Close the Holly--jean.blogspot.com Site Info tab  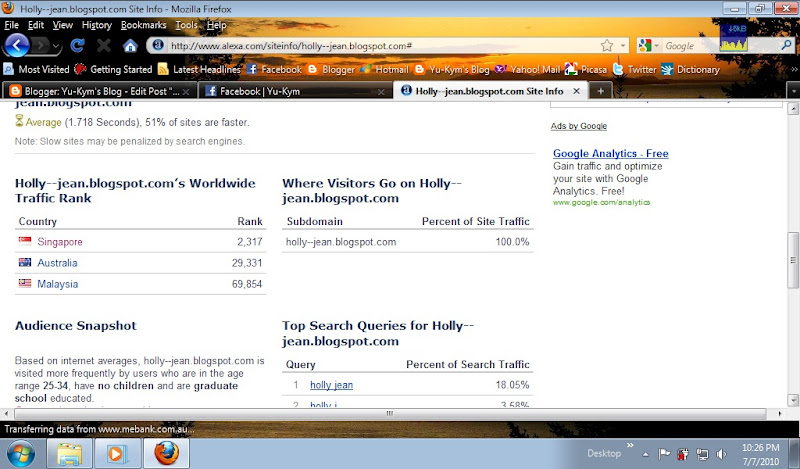577,91
